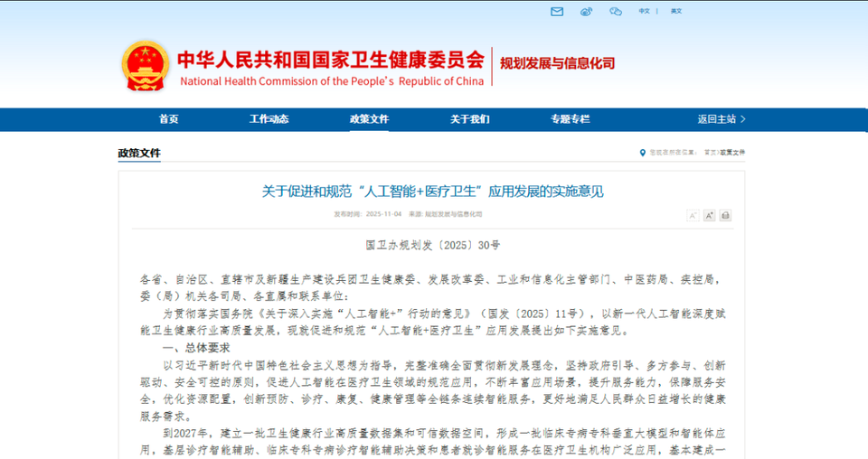Open 关于我们 navigation item
The image size is (868, 459).
pyautogui.click(x=470, y=119)
